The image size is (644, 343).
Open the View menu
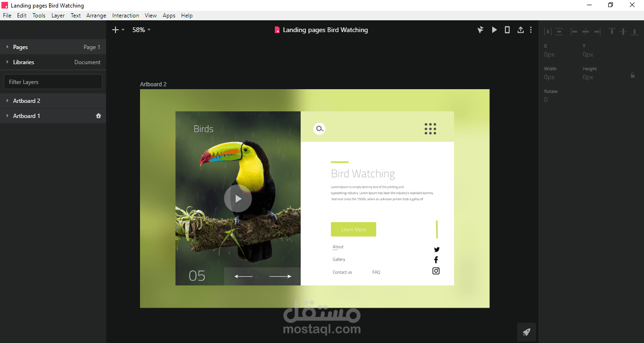pos(151,16)
